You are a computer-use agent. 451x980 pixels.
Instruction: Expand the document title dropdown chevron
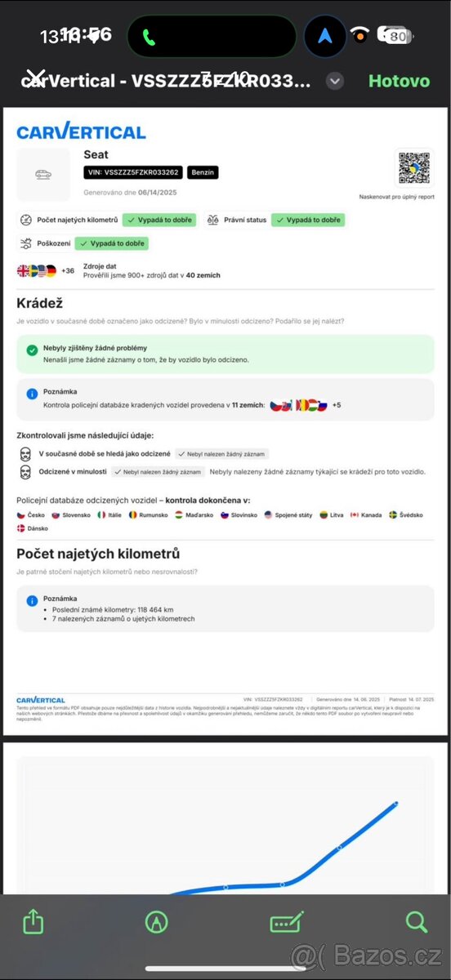(335, 81)
